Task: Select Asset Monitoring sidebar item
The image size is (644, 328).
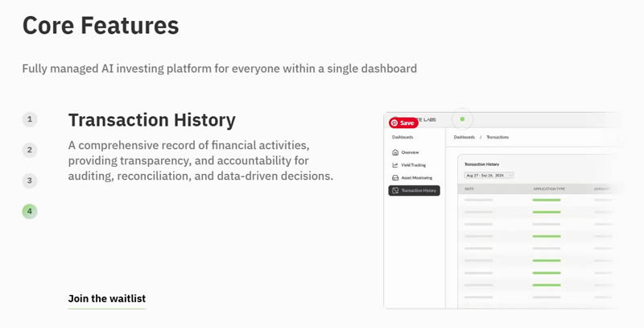Action: pos(417,177)
